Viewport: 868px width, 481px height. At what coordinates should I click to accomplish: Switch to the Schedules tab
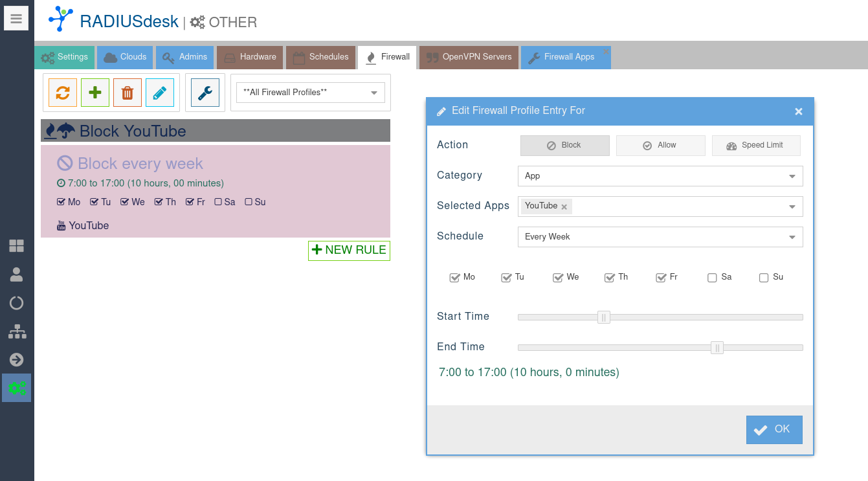pyautogui.click(x=321, y=57)
